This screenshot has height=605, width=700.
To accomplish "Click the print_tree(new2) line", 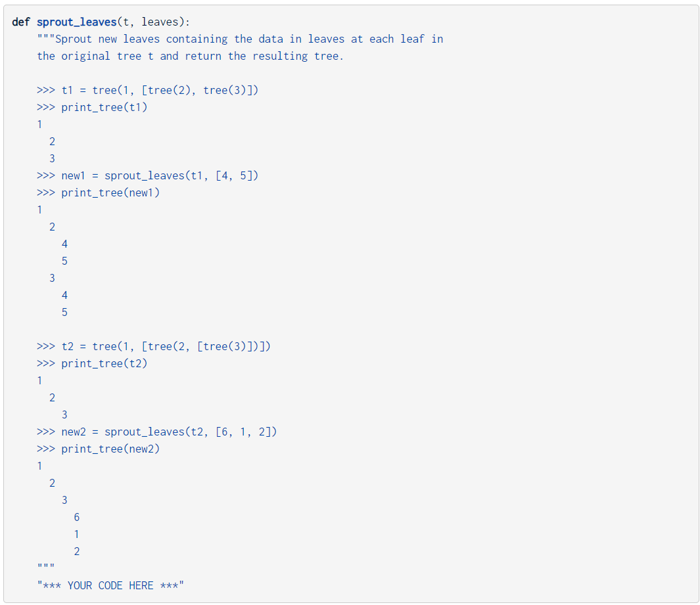I will click(x=98, y=449).
